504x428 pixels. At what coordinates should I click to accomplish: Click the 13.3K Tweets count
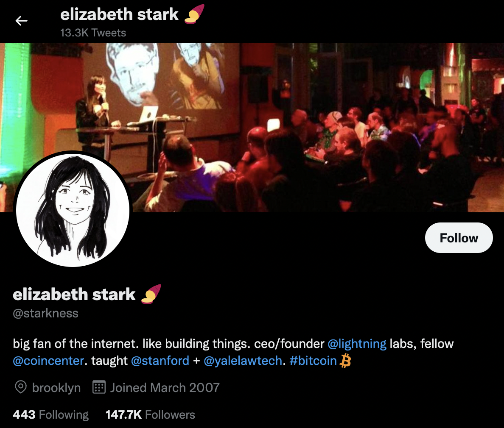pyautogui.click(x=93, y=33)
